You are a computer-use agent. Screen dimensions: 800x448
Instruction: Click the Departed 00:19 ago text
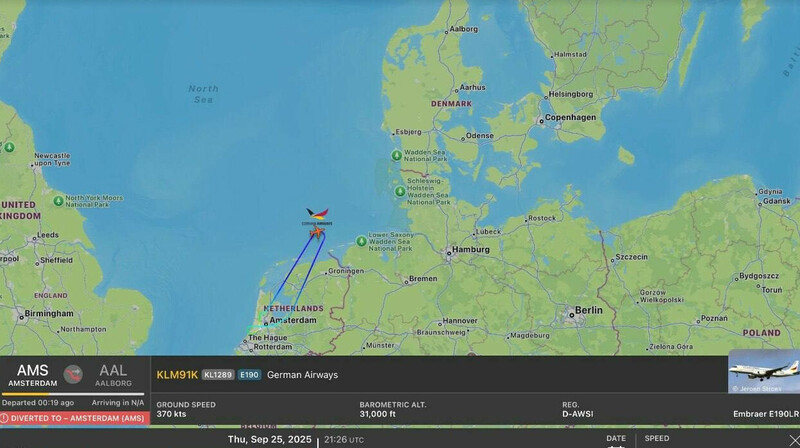tap(38, 403)
